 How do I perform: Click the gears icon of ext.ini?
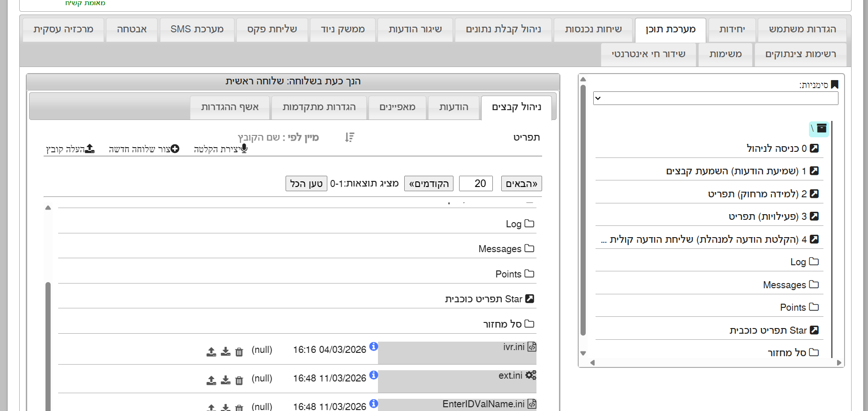click(x=531, y=375)
